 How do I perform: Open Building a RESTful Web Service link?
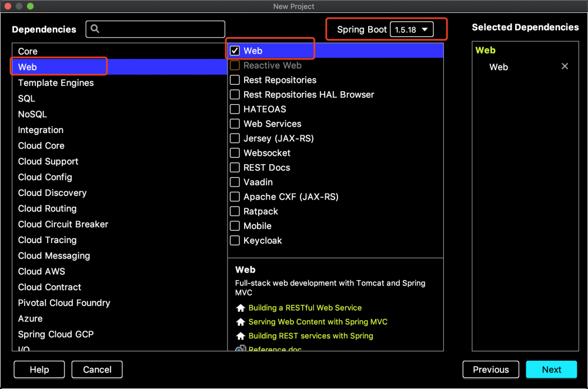click(305, 308)
